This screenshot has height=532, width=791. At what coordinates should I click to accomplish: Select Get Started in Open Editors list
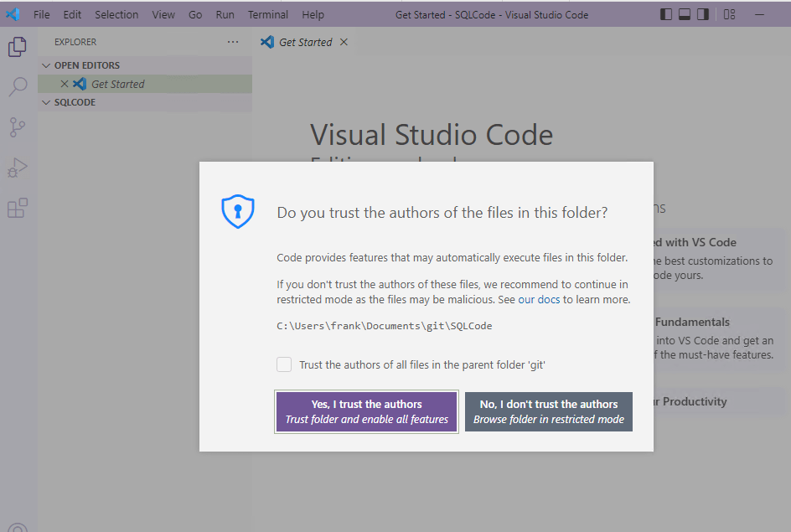click(x=117, y=84)
